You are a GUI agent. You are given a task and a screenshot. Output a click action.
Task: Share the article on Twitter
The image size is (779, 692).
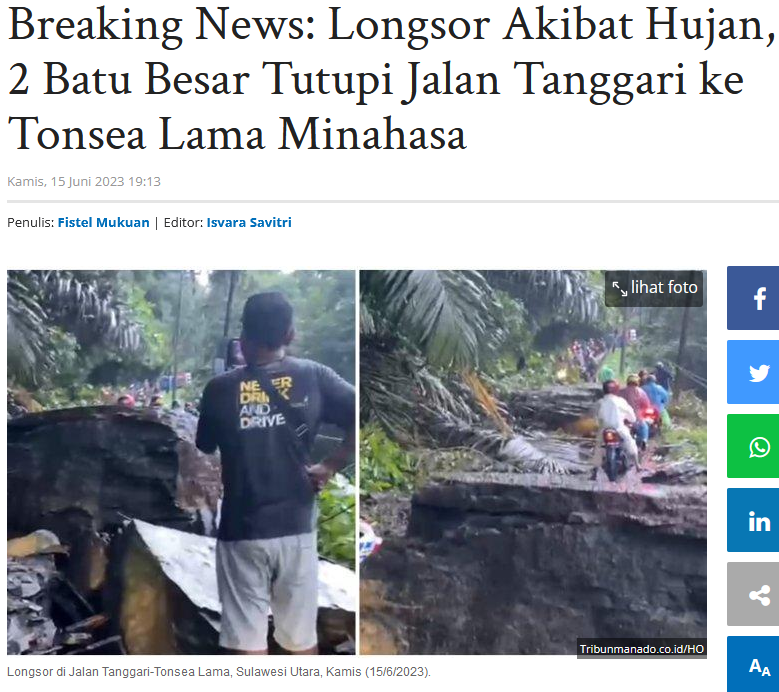point(753,372)
